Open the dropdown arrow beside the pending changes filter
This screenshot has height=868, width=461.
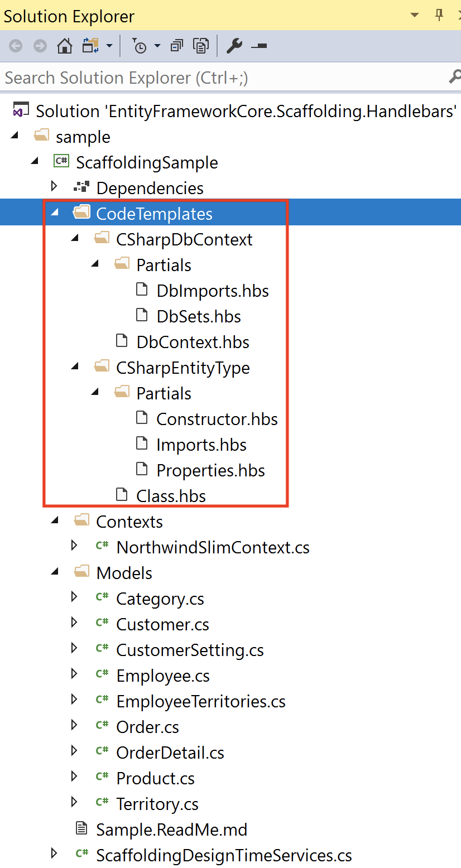click(x=158, y=46)
